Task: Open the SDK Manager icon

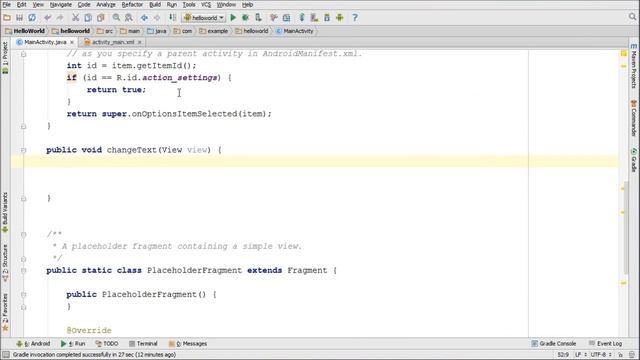Action: (x=327, y=18)
